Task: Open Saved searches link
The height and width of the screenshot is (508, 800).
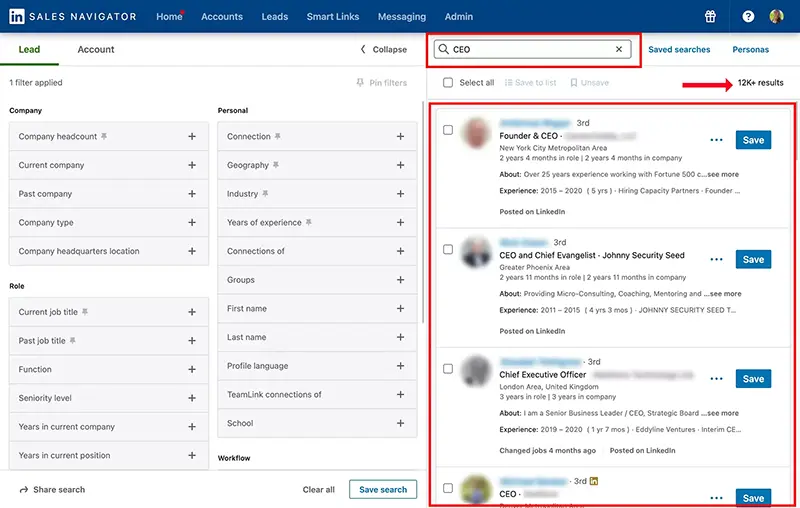Action: [679, 49]
